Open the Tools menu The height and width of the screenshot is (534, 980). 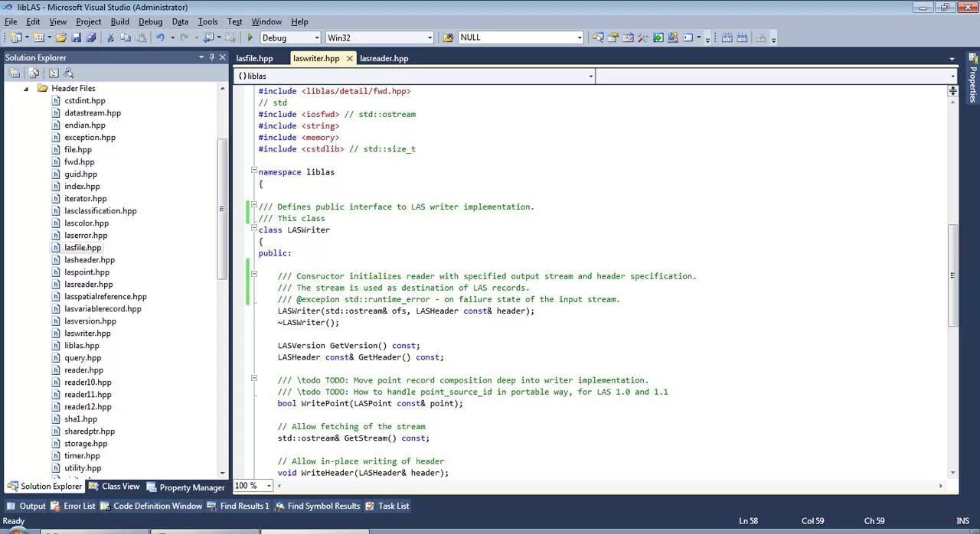click(x=207, y=21)
